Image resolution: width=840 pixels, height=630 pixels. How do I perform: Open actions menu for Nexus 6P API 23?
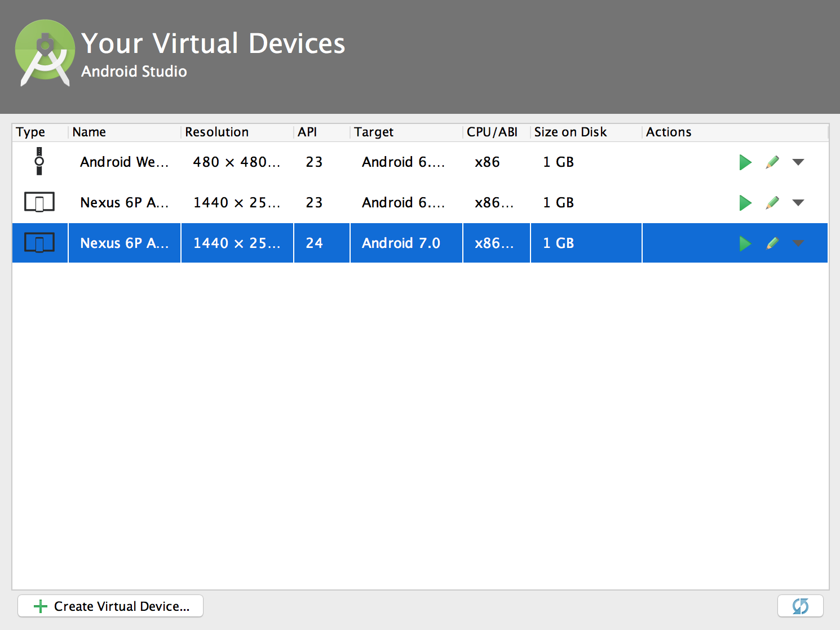coord(798,203)
